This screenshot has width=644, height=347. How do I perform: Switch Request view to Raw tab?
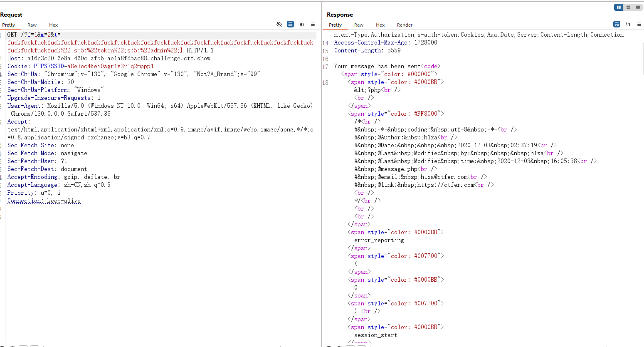tap(32, 25)
